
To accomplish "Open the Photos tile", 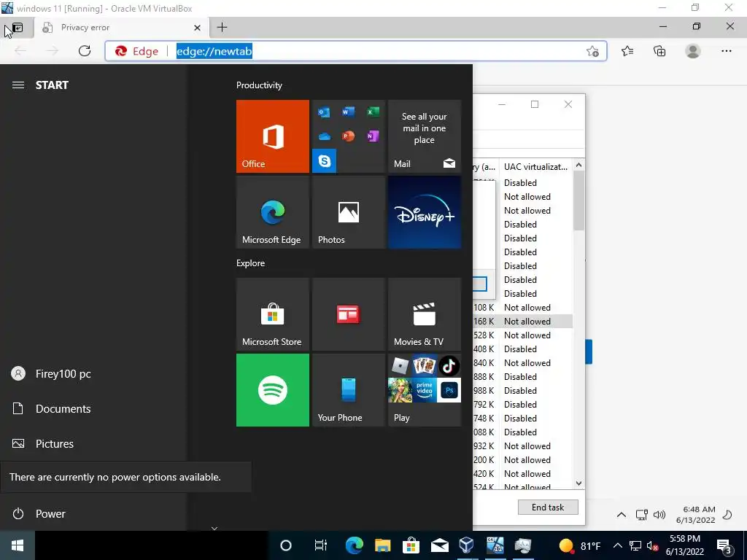I will [x=348, y=212].
